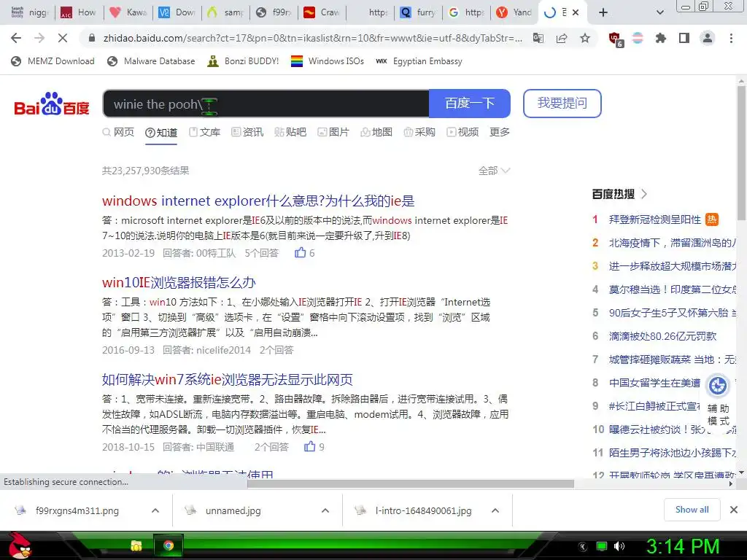Switch to the Kawa browser tab
Viewport: 747px width, 560px height.
tap(128, 12)
